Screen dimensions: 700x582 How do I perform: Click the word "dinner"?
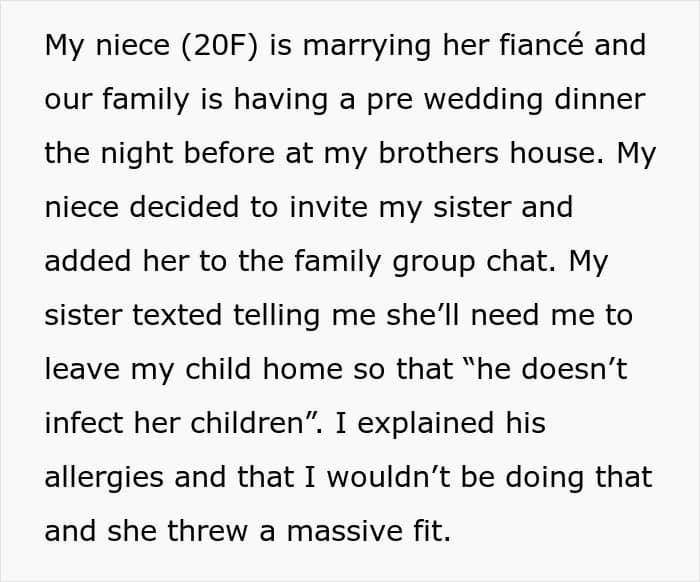click(x=600, y=99)
